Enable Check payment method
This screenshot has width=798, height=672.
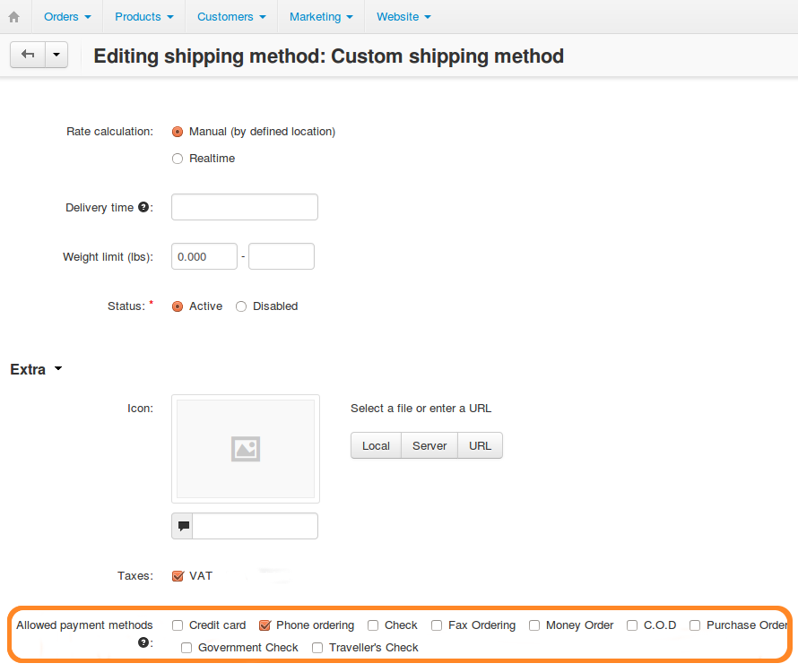[x=373, y=625]
